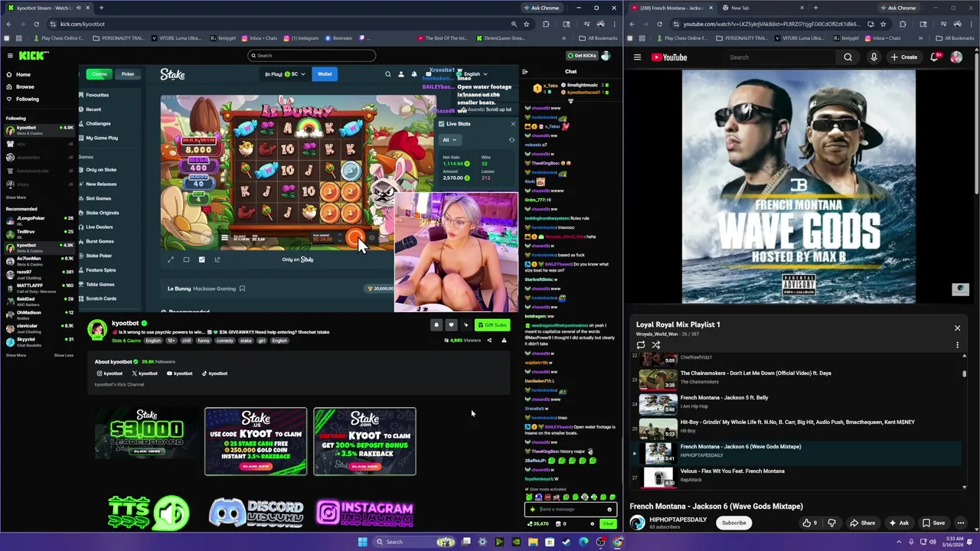Viewport: 980px width, 551px height.
Task: Expand the All filter in Live Stats
Action: point(449,140)
